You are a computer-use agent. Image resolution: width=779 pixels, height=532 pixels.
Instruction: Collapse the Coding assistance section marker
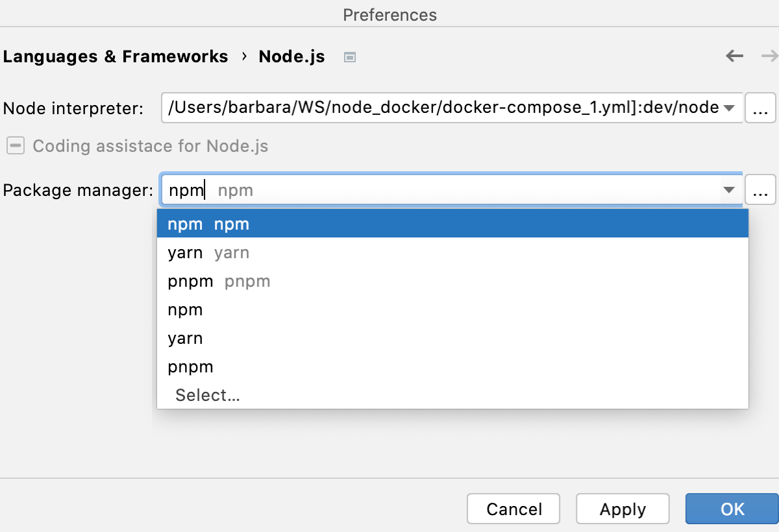14,146
